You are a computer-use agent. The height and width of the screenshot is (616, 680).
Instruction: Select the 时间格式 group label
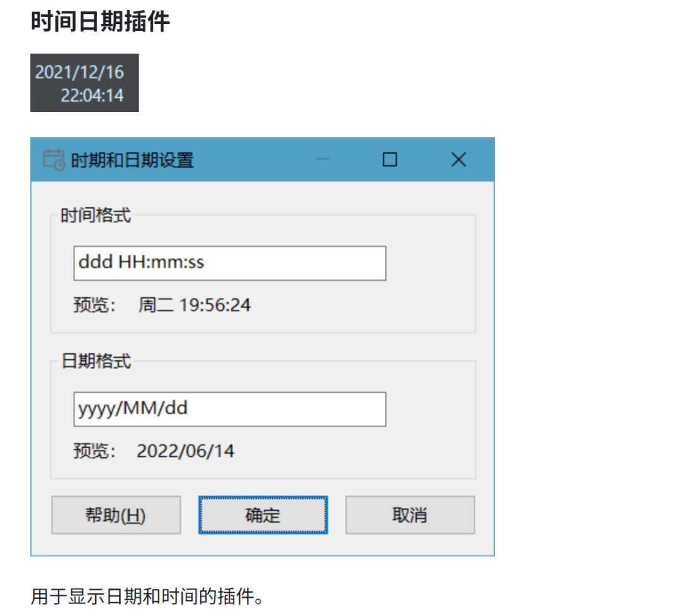(x=96, y=215)
